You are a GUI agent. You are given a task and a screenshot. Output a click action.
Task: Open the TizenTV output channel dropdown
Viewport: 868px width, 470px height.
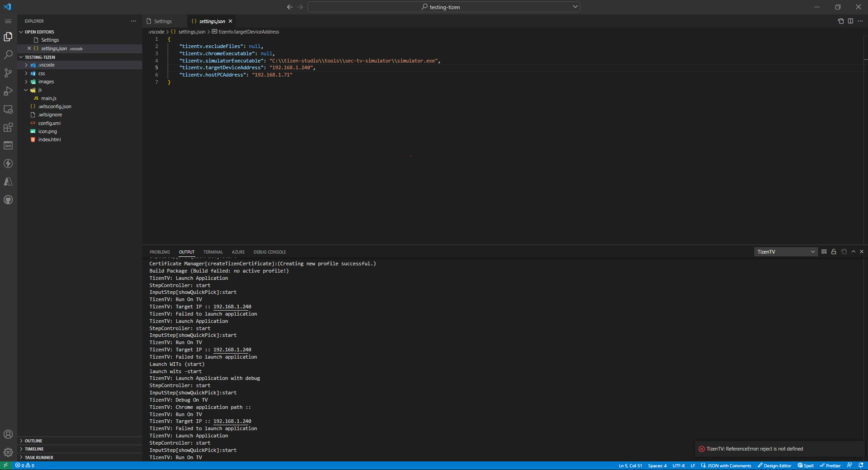(x=785, y=252)
